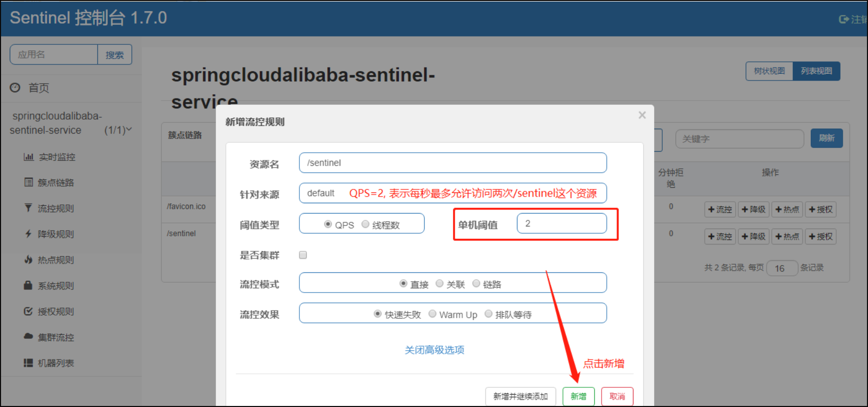
Task: Click the check-square icon for 授权规则
Action: (x=28, y=311)
